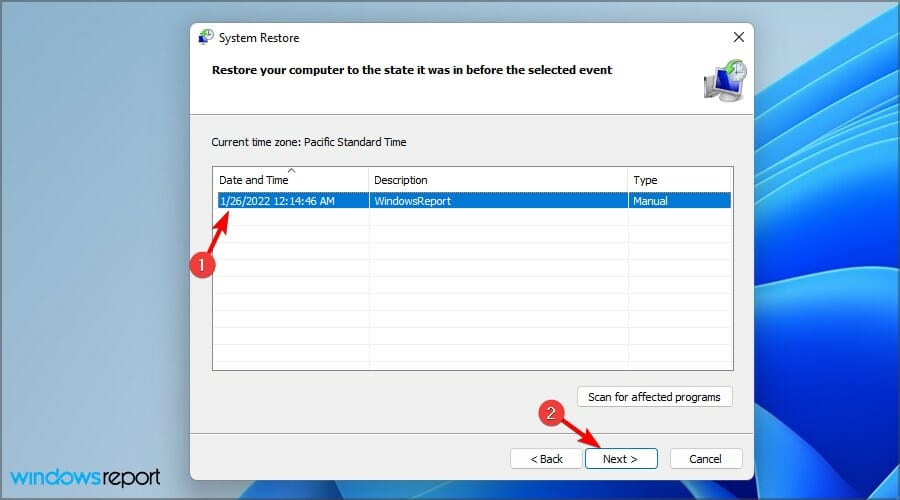
Task: Click the Next button
Action: (x=621, y=459)
